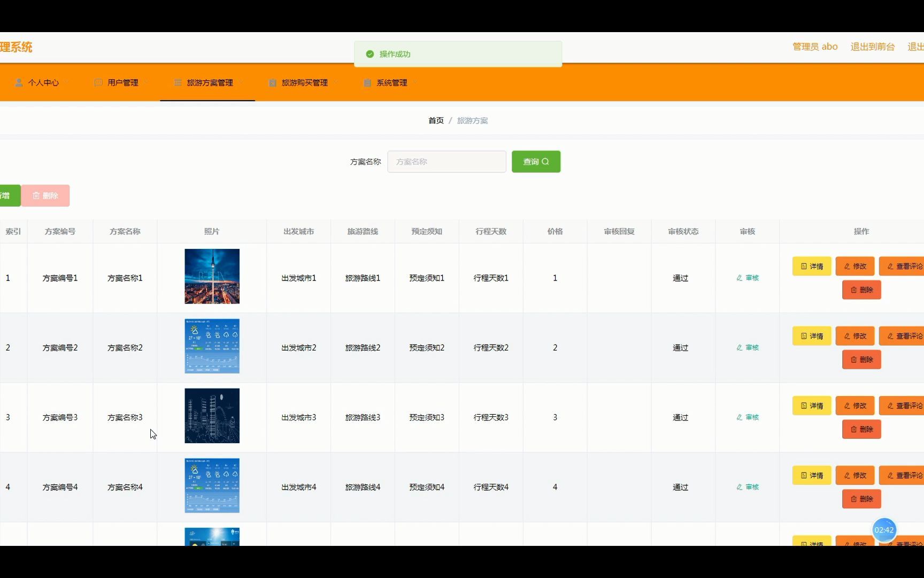Image resolution: width=924 pixels, height=578 pixels.
Task: Click the 首页 breadcrumb link
Action: 435,120
